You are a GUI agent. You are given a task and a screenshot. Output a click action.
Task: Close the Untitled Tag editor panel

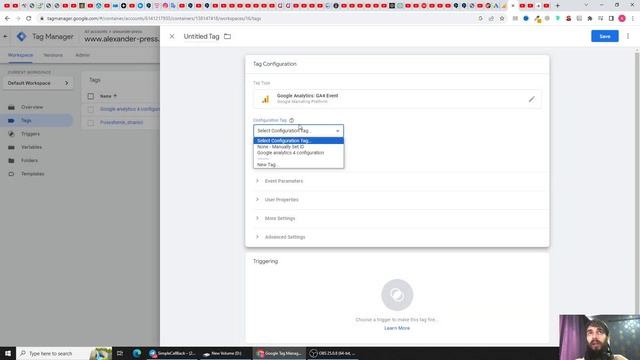(172, 36)
